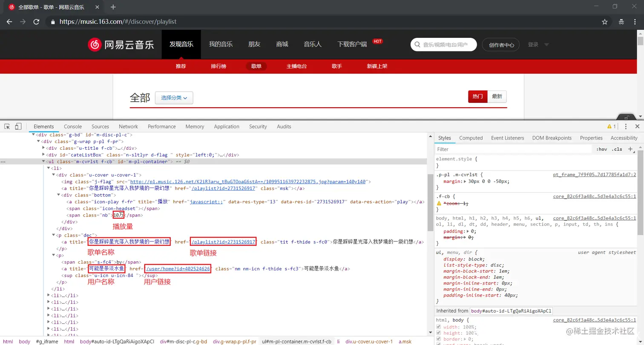This screenshot has height=345, width=644.
Task: Add a new style rule with plus
Action: 630,149
